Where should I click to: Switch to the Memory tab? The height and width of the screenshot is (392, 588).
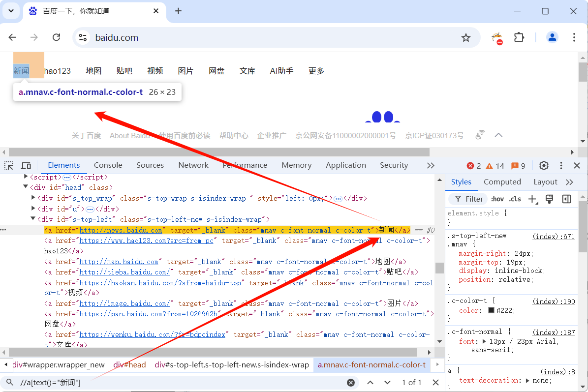(x=297, y=165)
